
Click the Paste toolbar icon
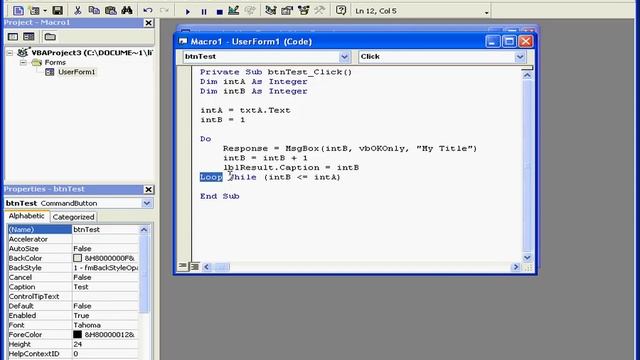pyautogui.click(x=110, y=10)
